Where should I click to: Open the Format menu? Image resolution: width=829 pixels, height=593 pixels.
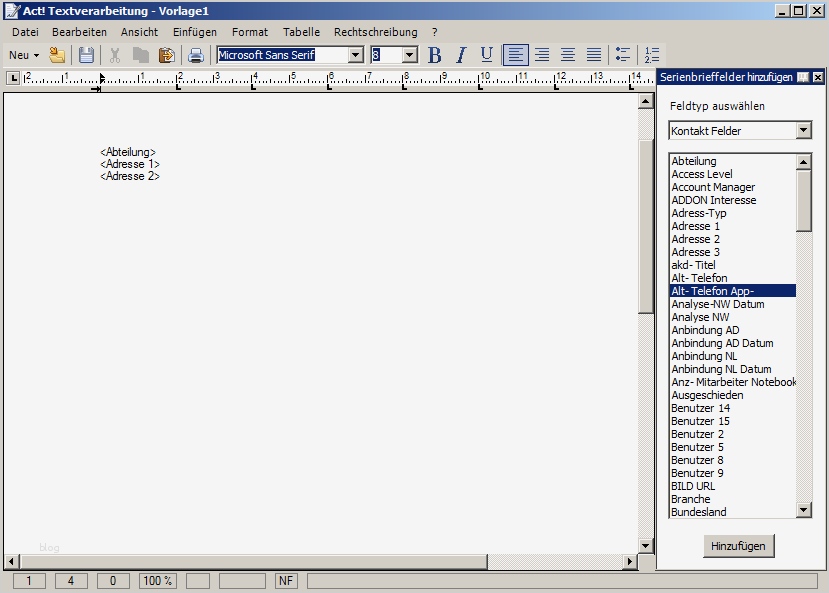point(250,32)
